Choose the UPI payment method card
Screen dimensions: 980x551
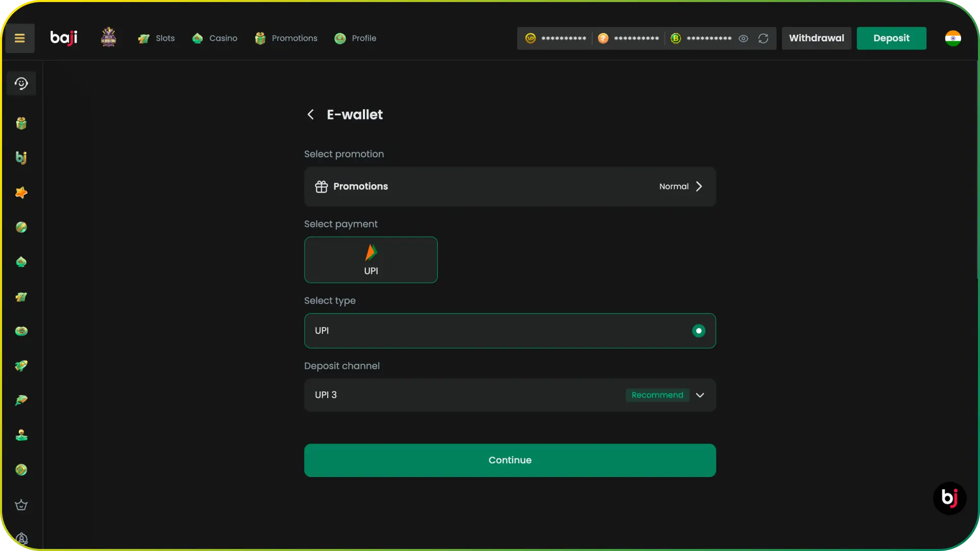click(371, 260)
